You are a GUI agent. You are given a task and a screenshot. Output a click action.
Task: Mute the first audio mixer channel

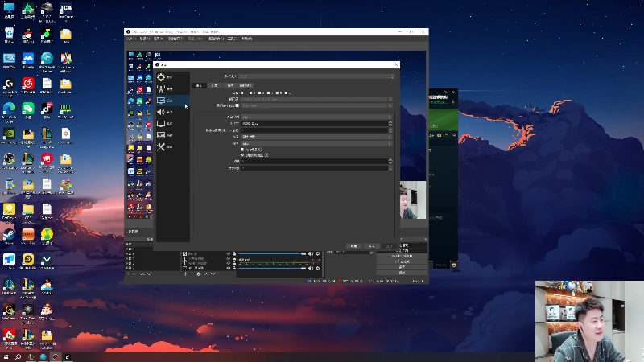click(x=311, y=254)
